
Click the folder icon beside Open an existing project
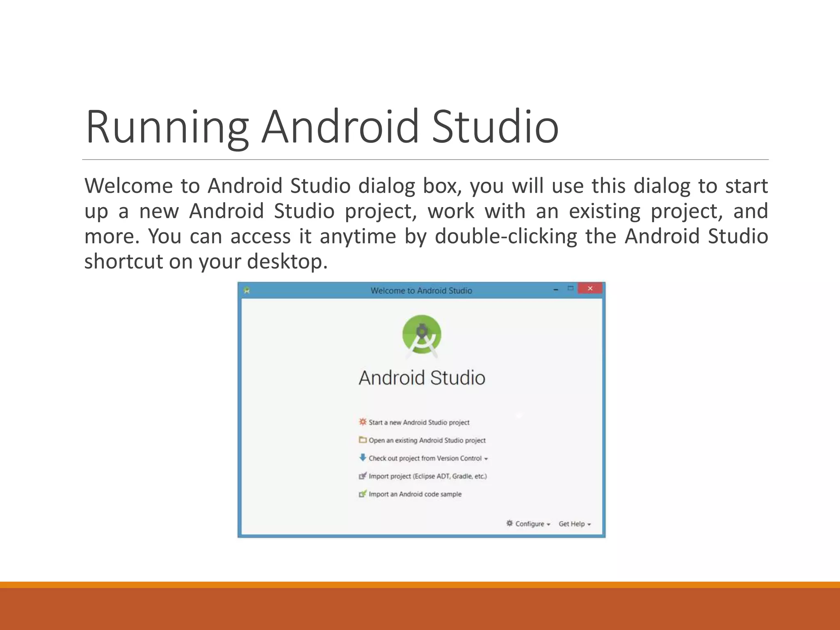pyautogui.click(x=363, y=440)
